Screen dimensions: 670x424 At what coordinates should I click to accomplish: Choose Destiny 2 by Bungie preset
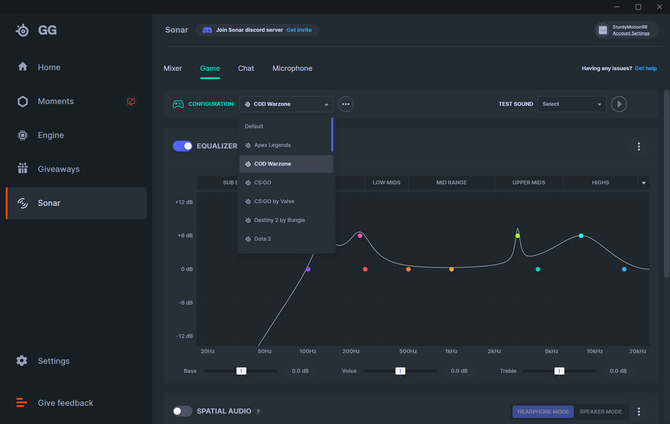point(286,220)
